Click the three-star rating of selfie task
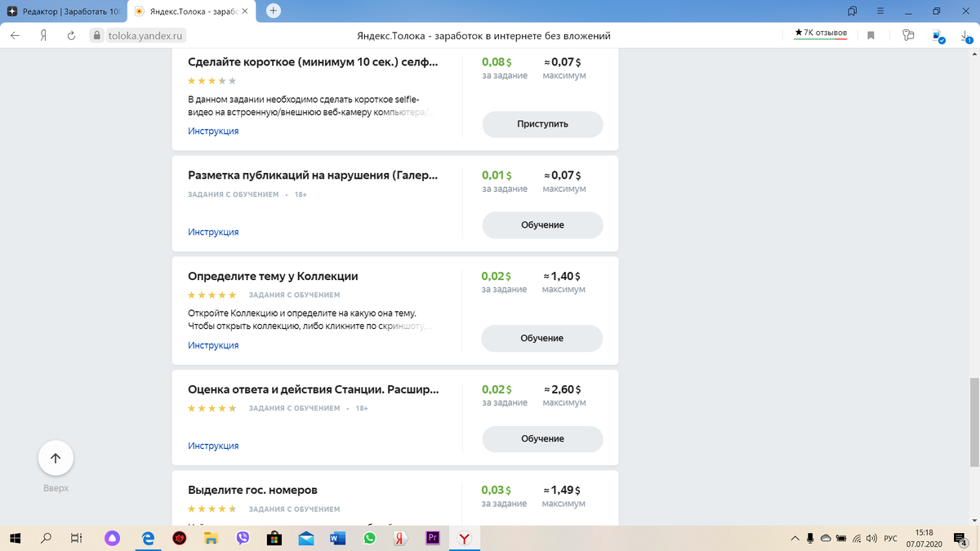Viewport: 980px width, 551px height. [x=212, y=81]
